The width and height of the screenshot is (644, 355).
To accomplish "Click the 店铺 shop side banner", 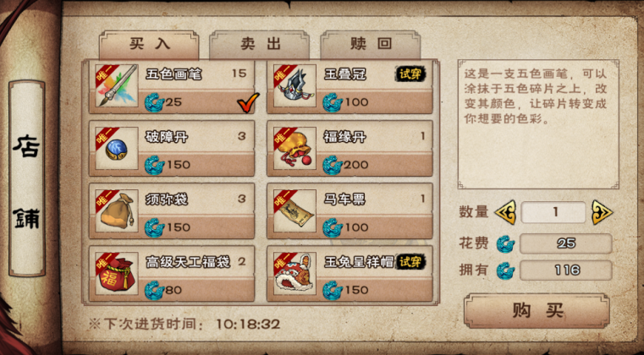I will pos(27,178).
